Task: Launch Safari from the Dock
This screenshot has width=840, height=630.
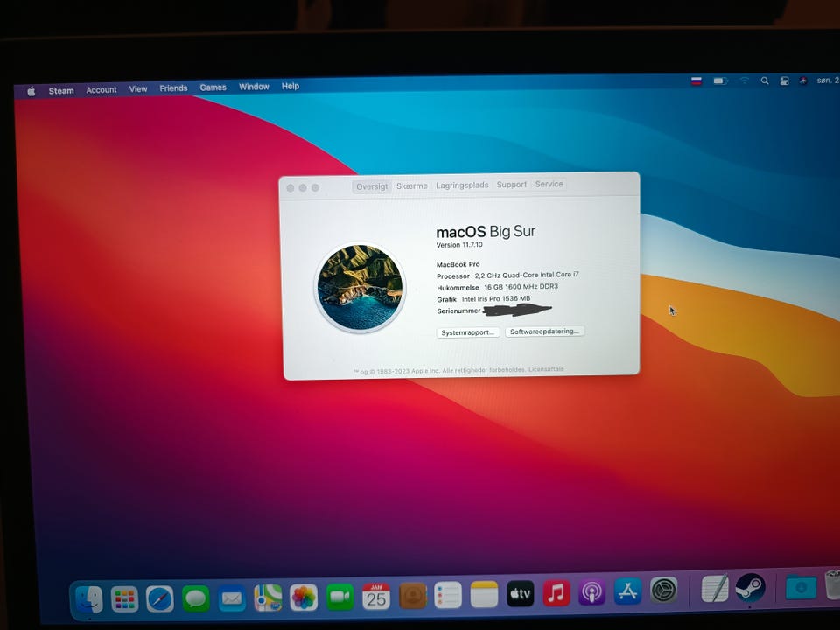Action: click(159, 598)
